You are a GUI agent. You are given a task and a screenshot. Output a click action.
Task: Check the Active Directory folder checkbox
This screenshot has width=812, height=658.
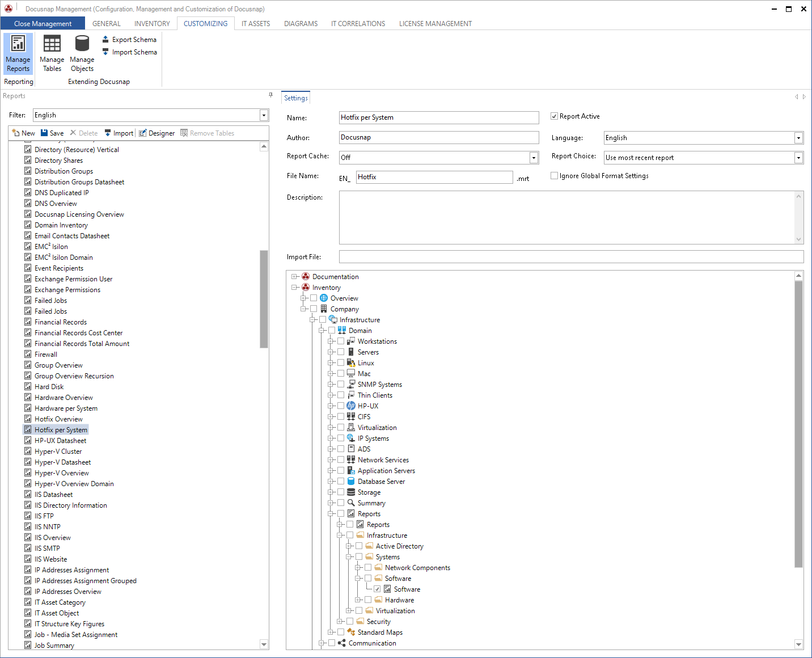359,546
